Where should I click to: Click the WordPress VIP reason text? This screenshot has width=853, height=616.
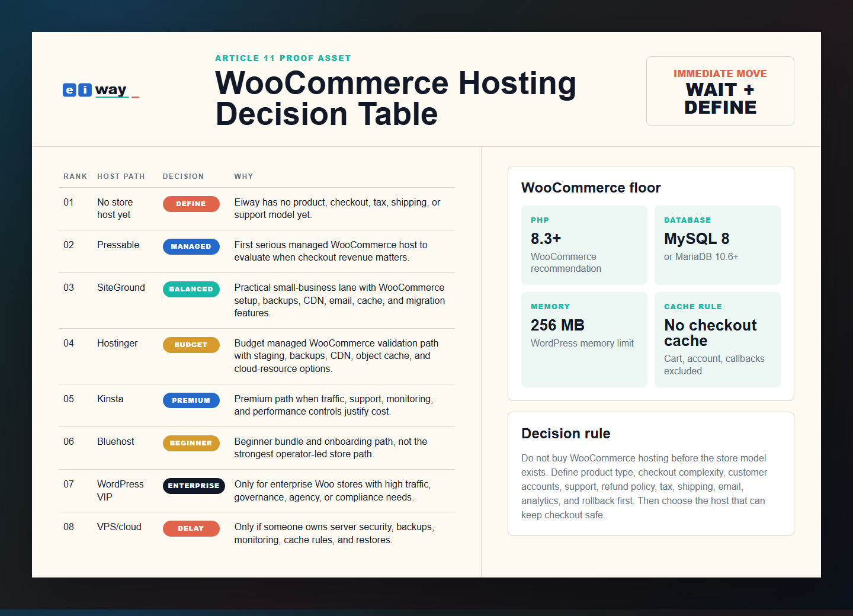[332, 491]
